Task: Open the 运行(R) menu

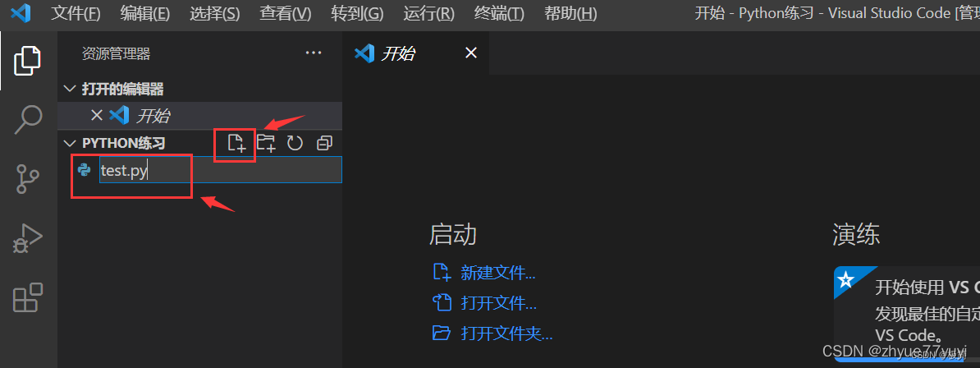Action: (x=428, y=14)
